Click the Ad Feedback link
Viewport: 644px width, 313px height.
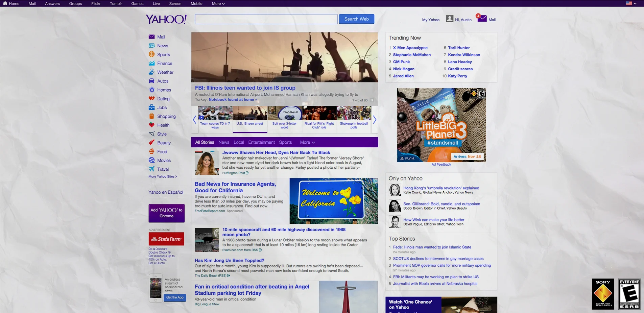pos(441,165)
